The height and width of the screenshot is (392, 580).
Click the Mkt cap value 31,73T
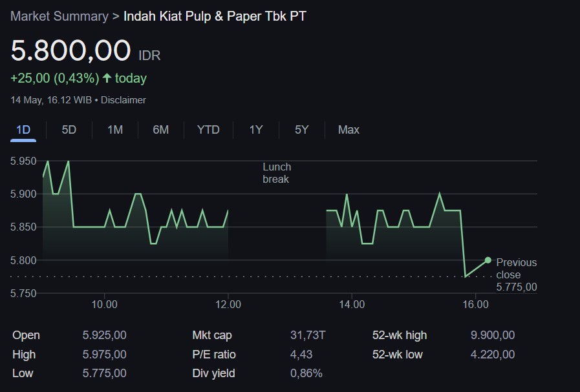tap(308, 335)
